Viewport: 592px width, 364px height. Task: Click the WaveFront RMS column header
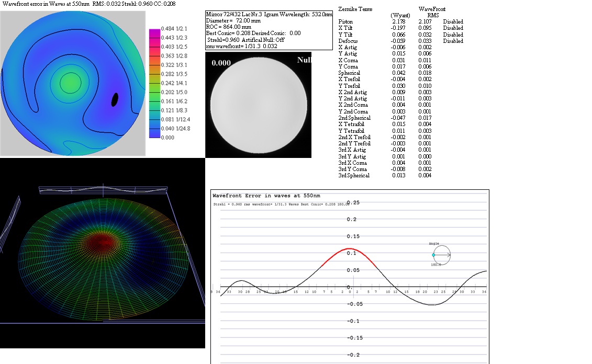(432, 12)
